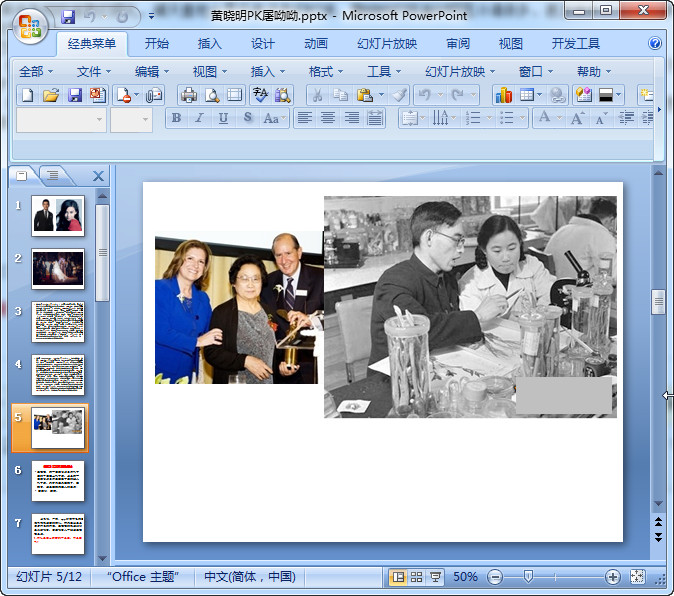
Task: Click the 中文(简体，中国) language indicator
Action: (249, 577)
